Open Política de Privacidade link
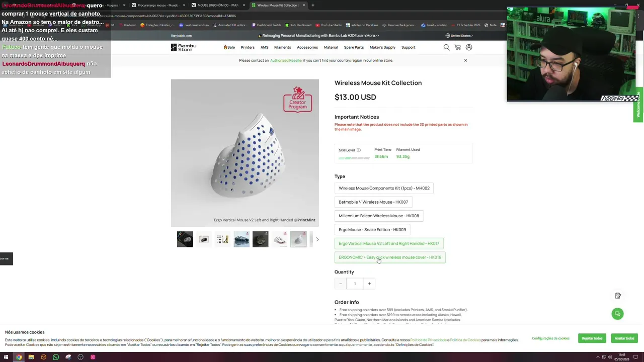The height and width of the screenshot is (362, 644). pyautogui.click(x=429, y=340)
